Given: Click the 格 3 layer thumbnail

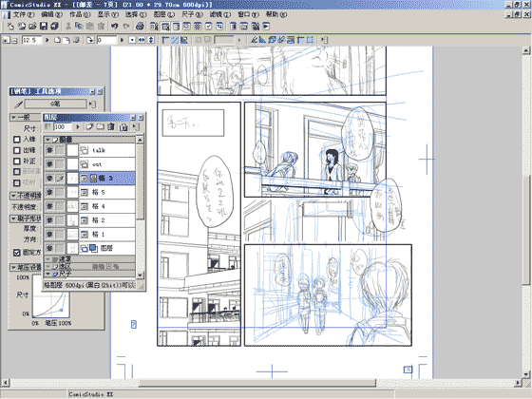Looking at the screenshot, I should [72, 179].
